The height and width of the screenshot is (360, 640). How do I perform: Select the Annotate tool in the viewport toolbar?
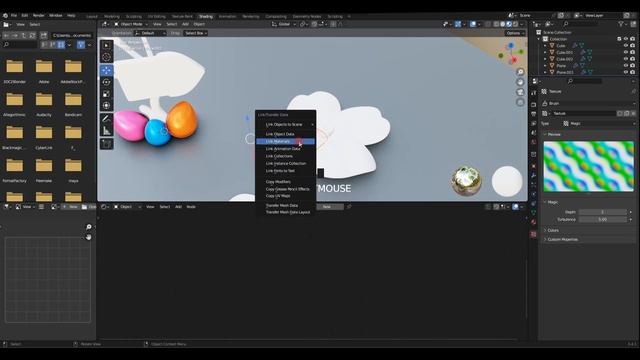(x=106, y=119)
